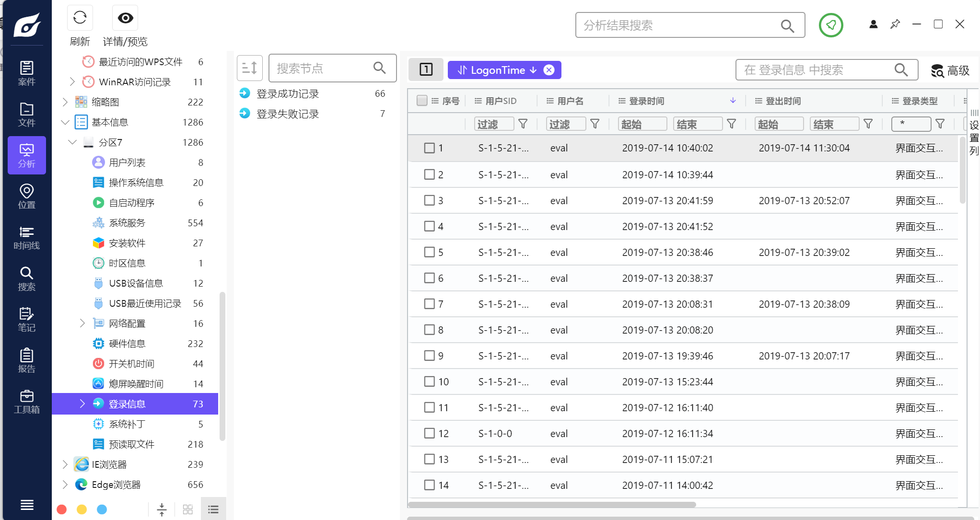Toggle the details/preview eye icon

click(x=125, y=18)
